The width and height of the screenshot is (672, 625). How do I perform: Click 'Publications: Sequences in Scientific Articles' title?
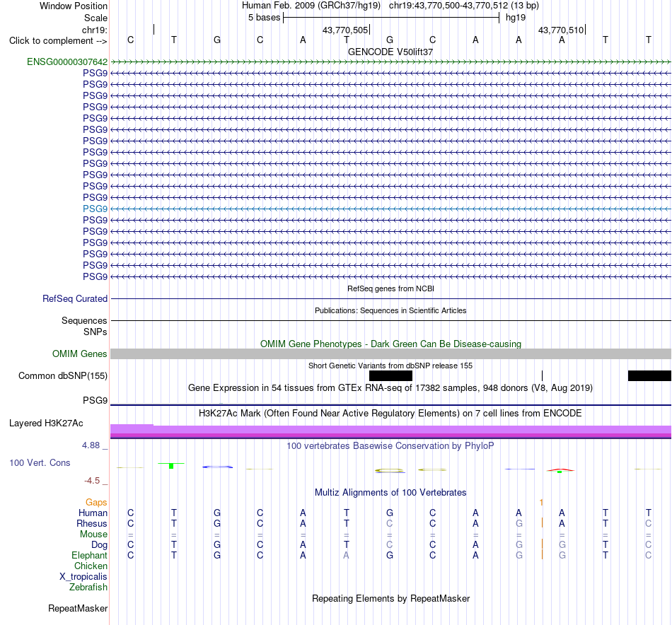[390, 310]
